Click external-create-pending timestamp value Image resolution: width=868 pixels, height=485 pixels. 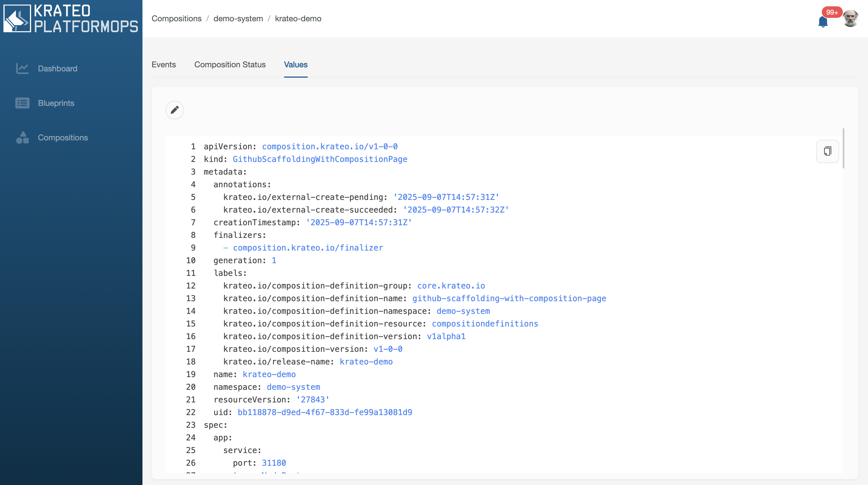pos(446,197)
